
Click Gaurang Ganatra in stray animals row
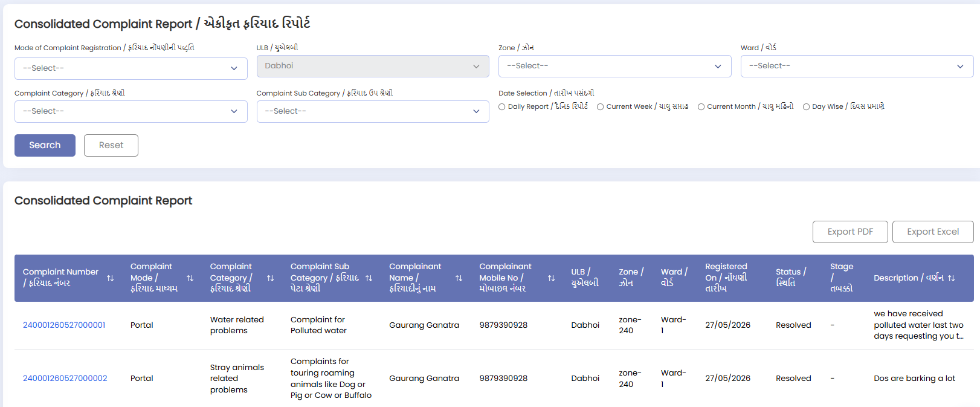[x=424, y=379]
